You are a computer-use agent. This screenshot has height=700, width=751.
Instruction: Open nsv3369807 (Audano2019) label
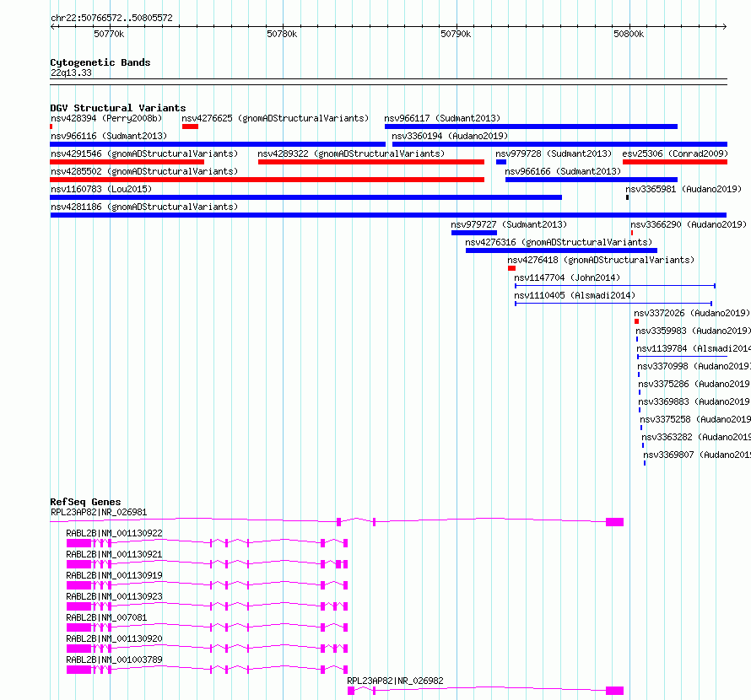pos(697,455)
